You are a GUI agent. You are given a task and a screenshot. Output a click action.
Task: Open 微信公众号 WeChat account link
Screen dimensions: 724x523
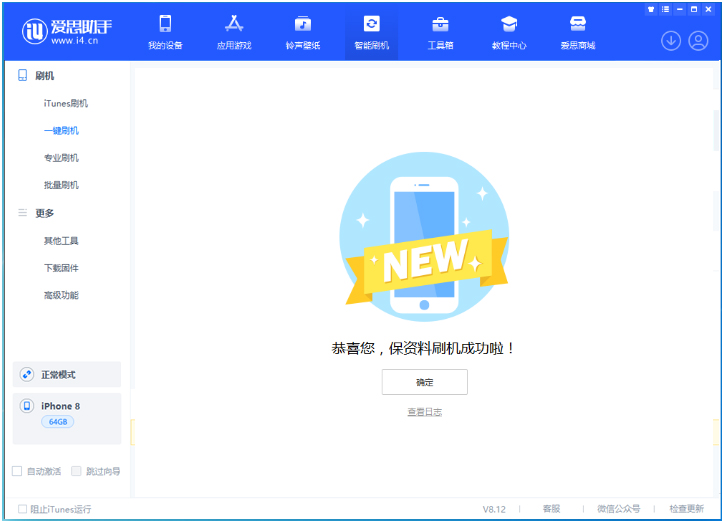[618, 509]
